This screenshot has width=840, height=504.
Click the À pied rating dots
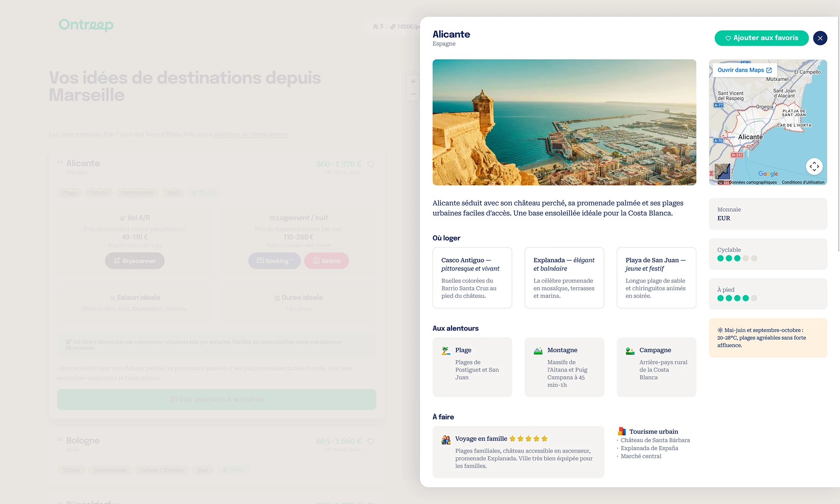click(x=737, y=298)
